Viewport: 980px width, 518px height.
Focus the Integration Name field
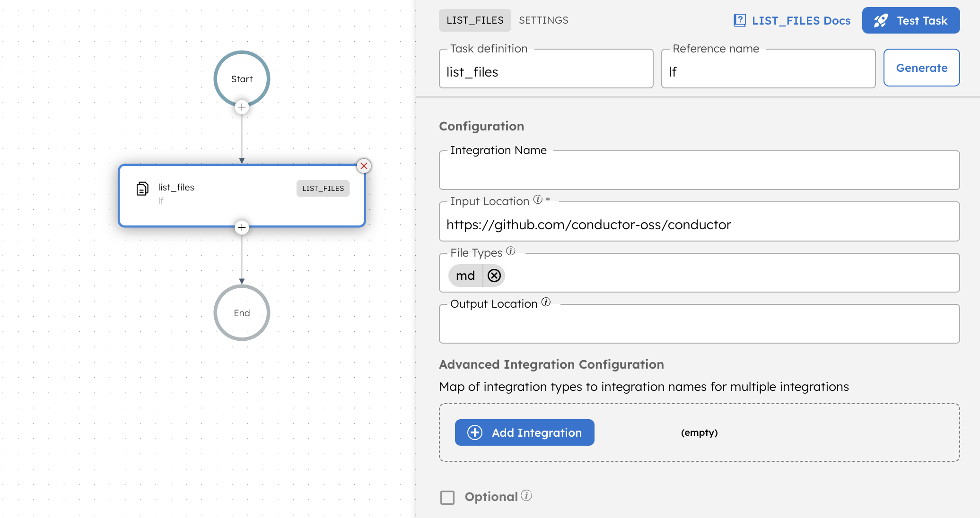[x=699, y=173]
